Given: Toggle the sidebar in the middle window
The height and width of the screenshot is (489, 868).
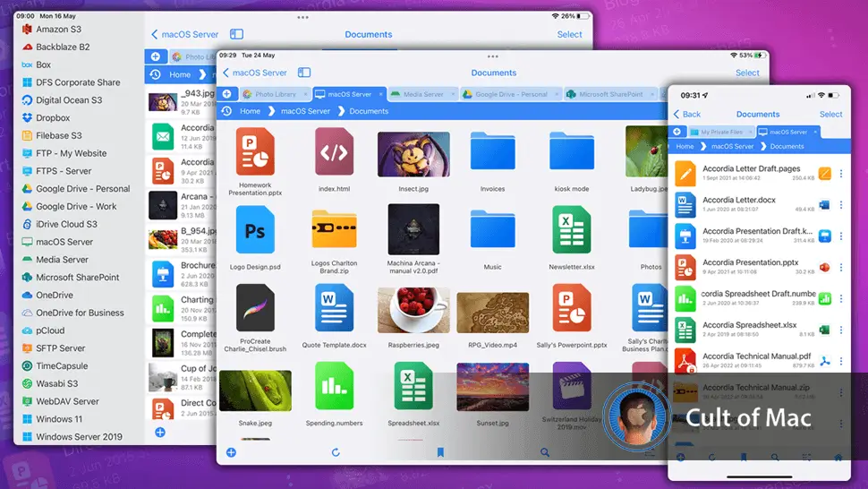Looking at the screenshot, I should pos(304,73).
